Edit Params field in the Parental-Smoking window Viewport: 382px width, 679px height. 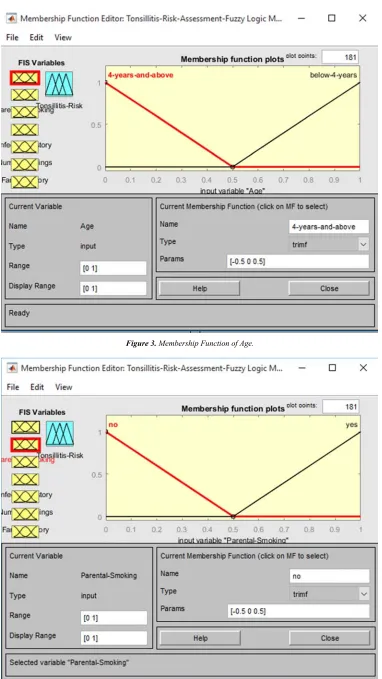point(299,611)
